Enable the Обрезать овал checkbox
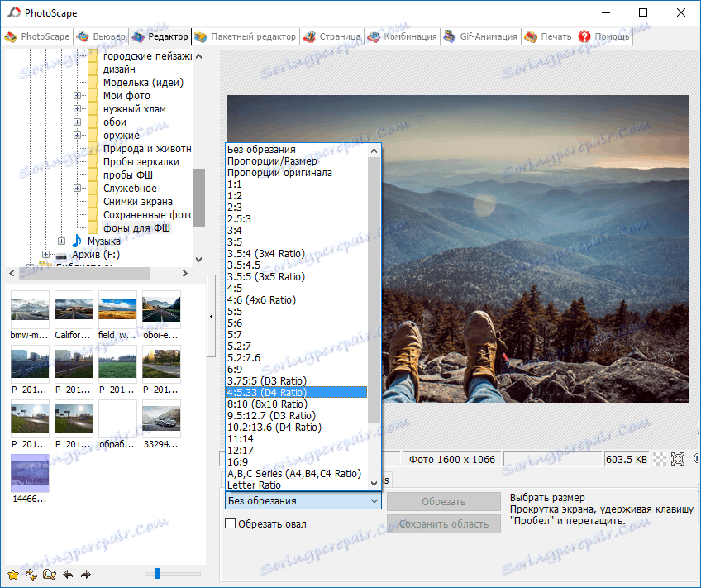 [229, 523]
